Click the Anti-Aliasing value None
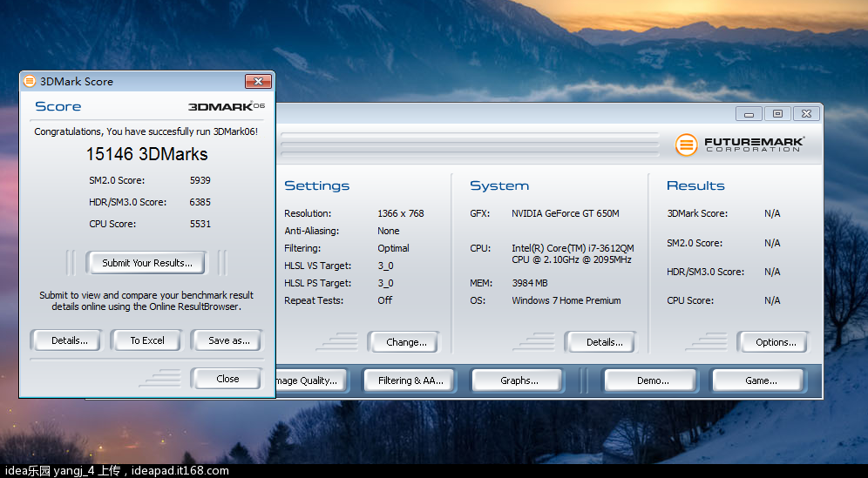This screenshot has height=478, width=868. click(x=388, y=231)
